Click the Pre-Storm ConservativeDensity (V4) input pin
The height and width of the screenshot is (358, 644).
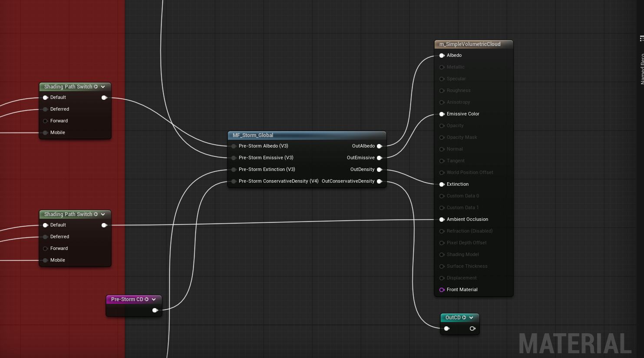[234, 181]
